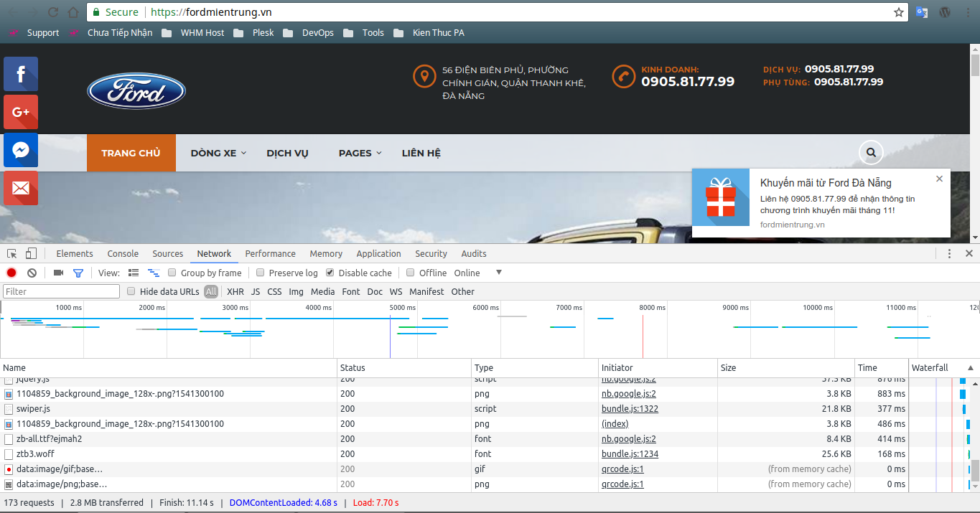
Task: Clear the network log
Action: (x=32, y=273)
